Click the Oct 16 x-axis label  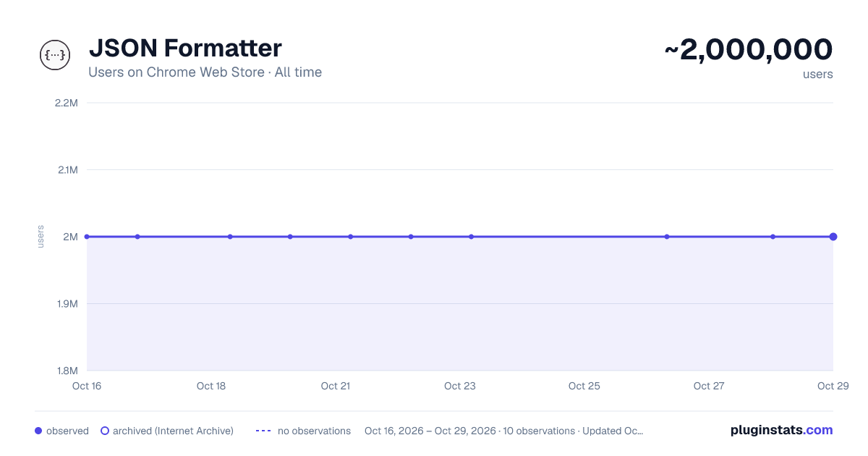tap(87, 386)
